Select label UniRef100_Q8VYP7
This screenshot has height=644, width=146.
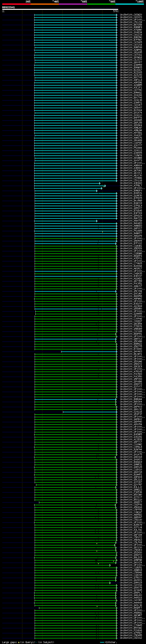click(131, 63)
